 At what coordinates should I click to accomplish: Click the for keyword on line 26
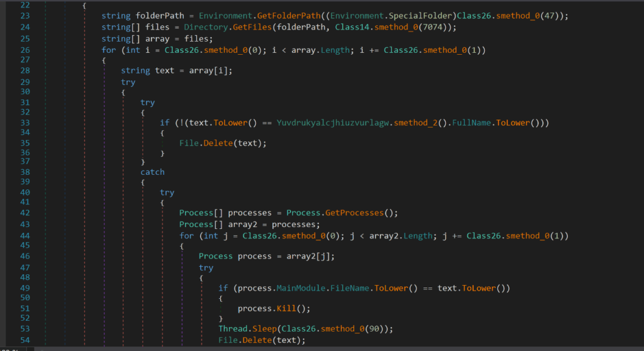109,50
